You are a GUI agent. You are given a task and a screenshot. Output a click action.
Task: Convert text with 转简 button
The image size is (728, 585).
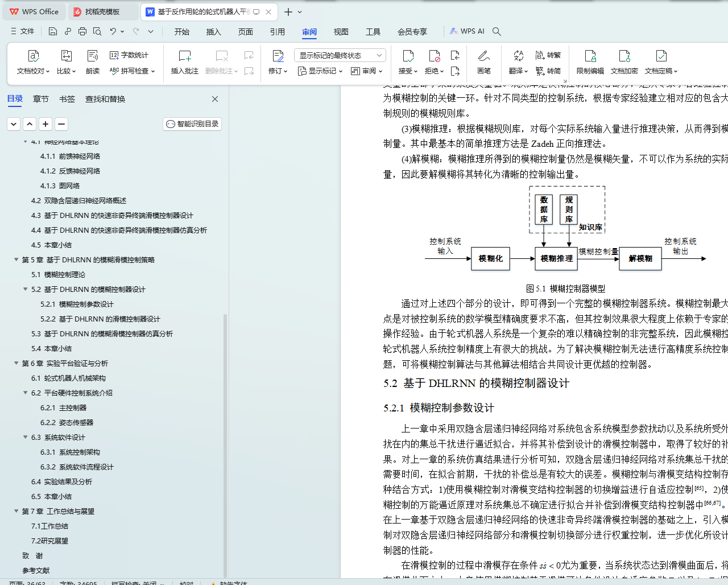click(548, 71)
